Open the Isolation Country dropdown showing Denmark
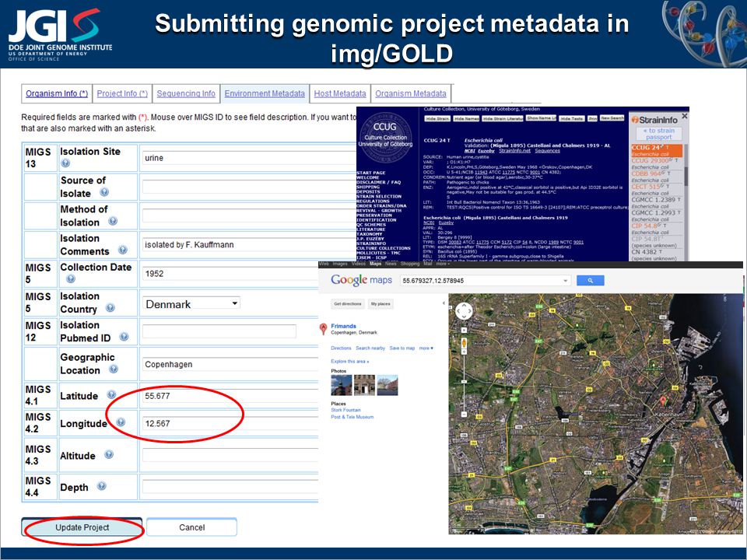 [x=191, y=304]
